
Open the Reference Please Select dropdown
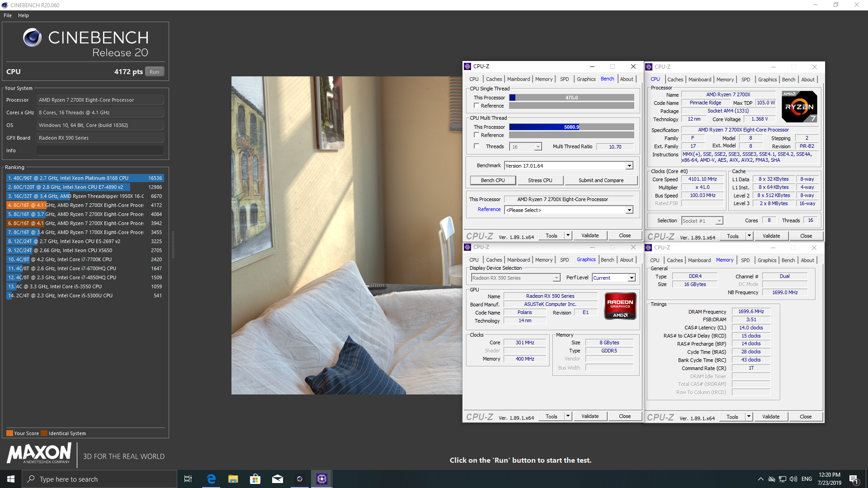point(629,210)
